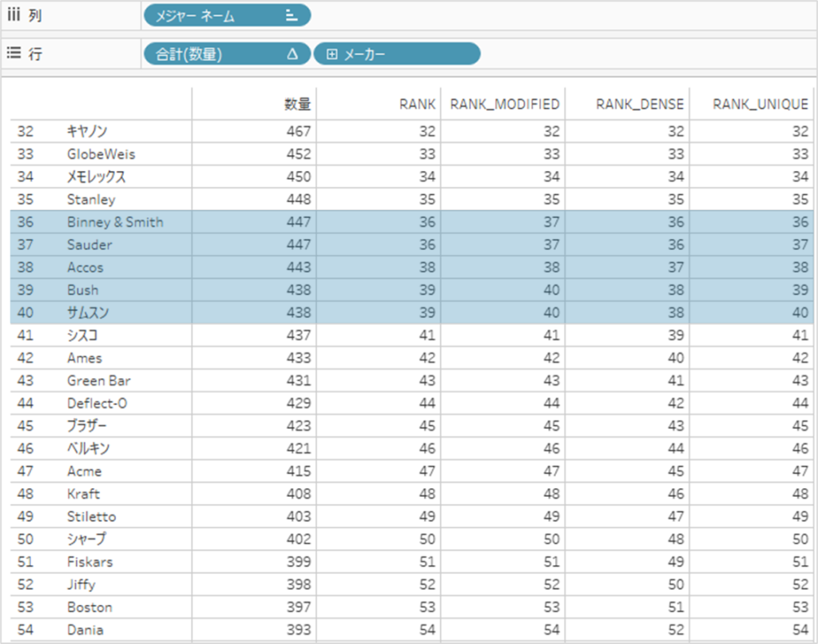This screenshot has height=644, width=818.
Task: Expand the メーカー pill plus icon
Action: tap(332, 54)
